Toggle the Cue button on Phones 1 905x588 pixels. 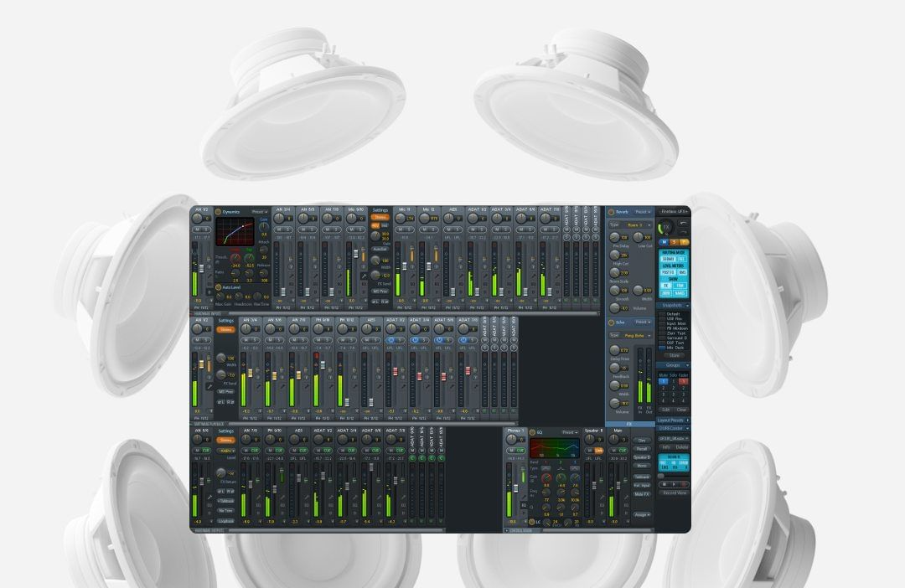[x=520, y=451]
